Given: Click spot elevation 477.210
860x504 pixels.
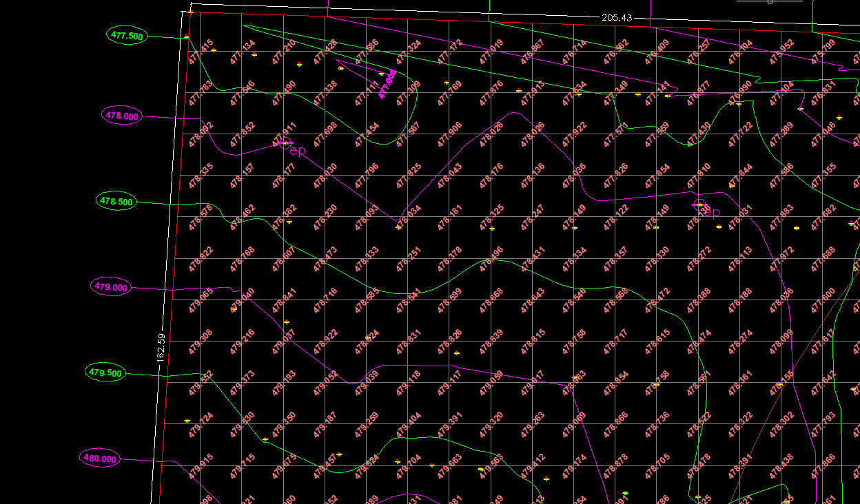Looking at the screenshot, I should click(x=284, y=52).
